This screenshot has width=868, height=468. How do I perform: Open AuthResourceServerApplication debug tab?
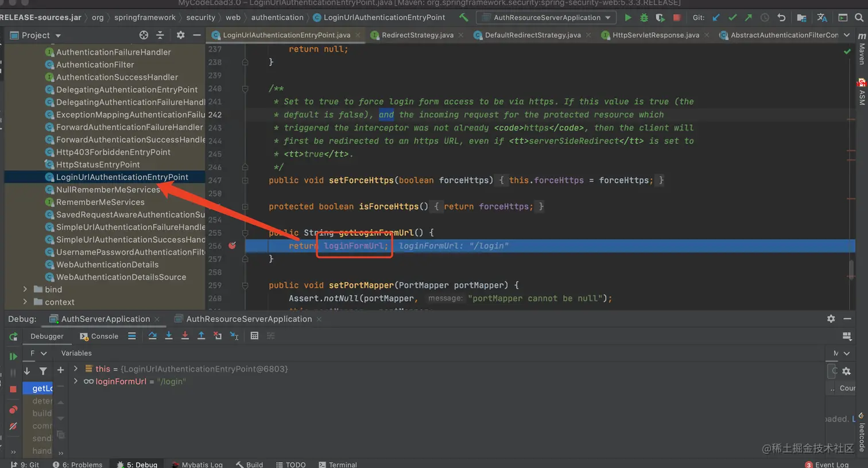coord(249,319)
